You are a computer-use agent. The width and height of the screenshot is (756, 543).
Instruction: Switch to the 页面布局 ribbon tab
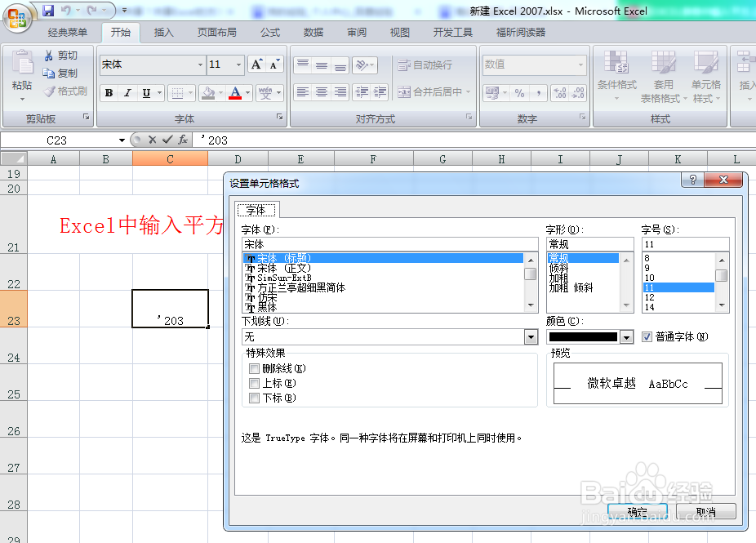217,33
